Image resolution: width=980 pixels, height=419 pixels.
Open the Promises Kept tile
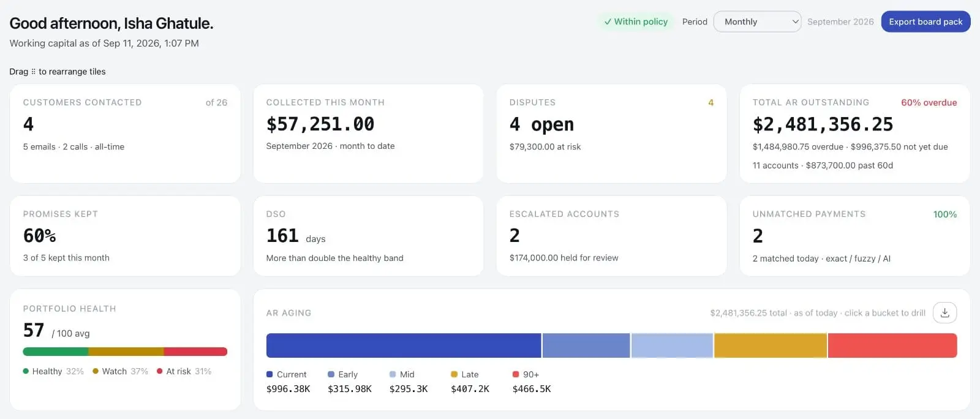pos(125,236)
